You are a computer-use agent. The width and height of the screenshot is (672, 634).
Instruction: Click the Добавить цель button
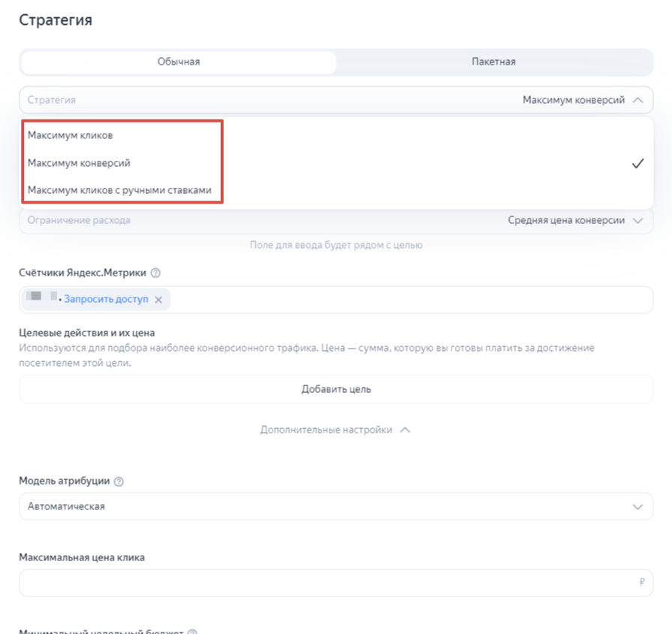(x=336, y=389)
